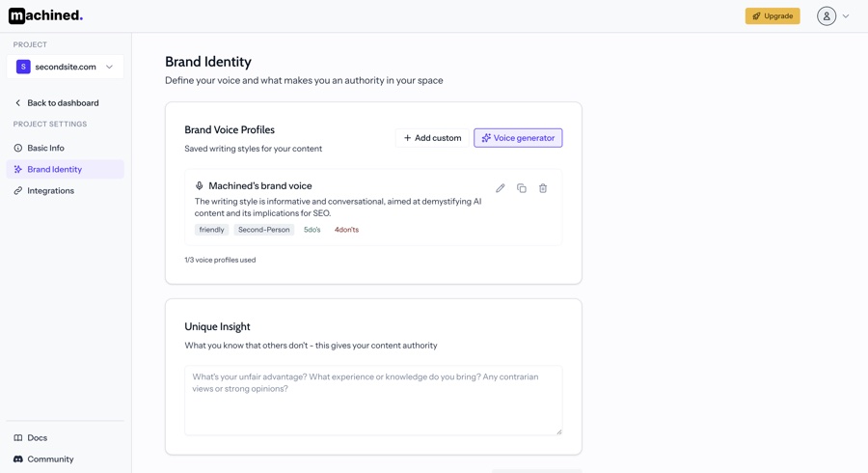Click the Community Discord icon
Screen dimensions: 868x473
click(x=17, y=459)
